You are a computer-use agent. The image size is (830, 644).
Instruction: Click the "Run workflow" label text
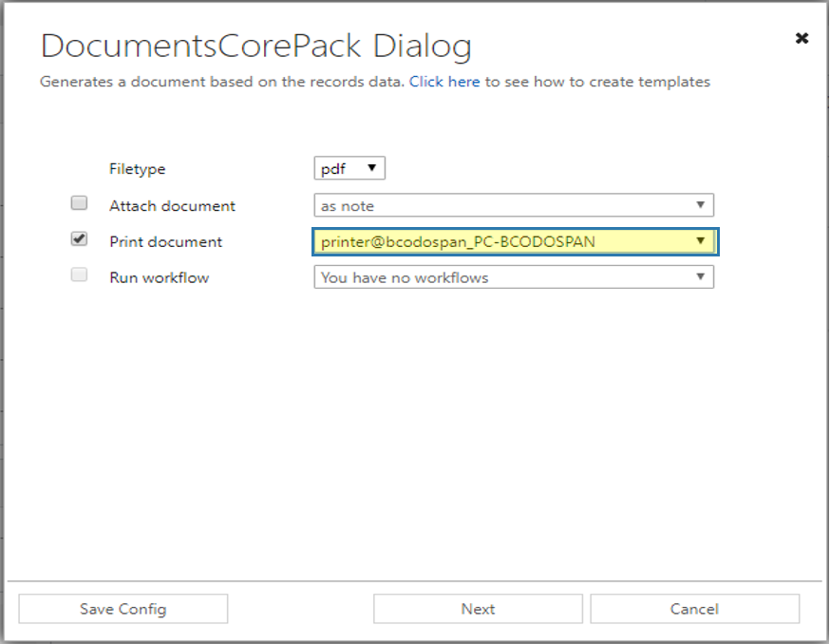click(160, 277)
